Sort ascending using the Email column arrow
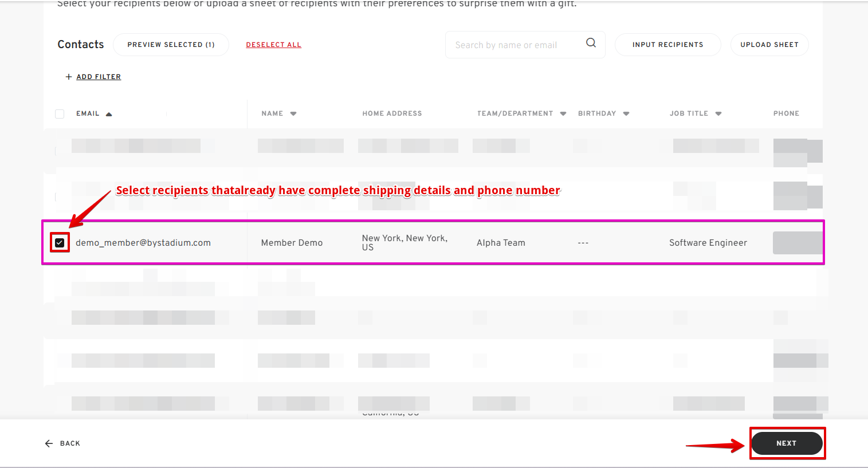The height and width of the screenshot is (468, 868). [109, 114]
